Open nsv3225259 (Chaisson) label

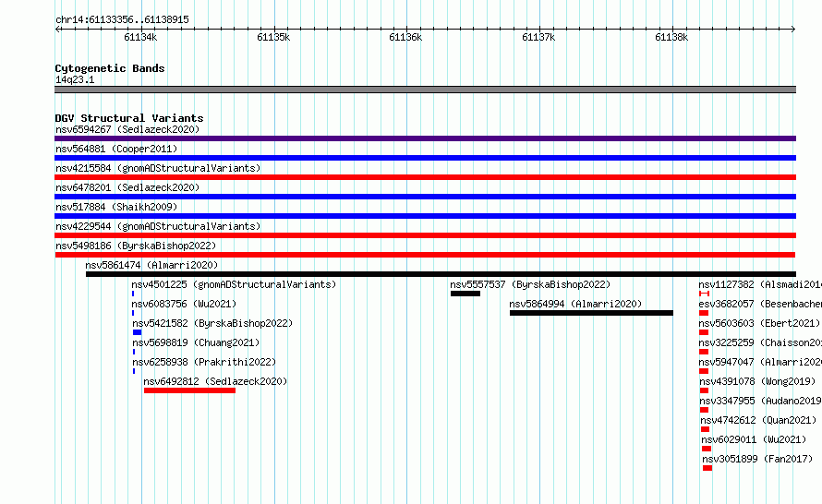coord(760,342)
